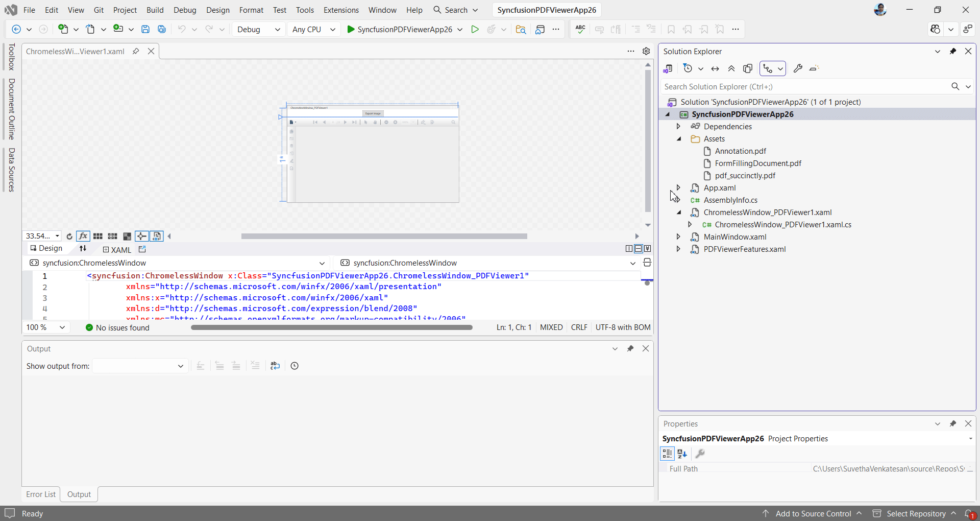Viewport: 980px width, 521px height.
Task: Enable Project Rendering effects in designer
Action: [x=83, y=236]
